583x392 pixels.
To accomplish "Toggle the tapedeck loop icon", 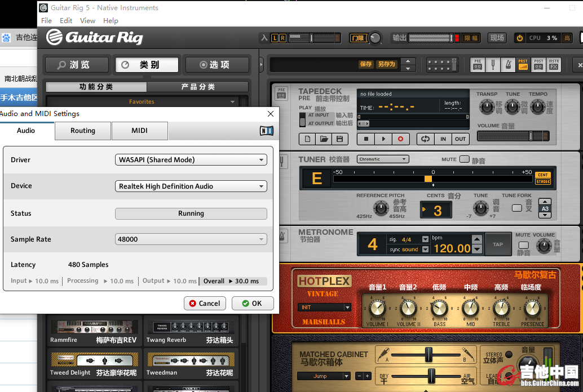I will click(x=425, y=139).
